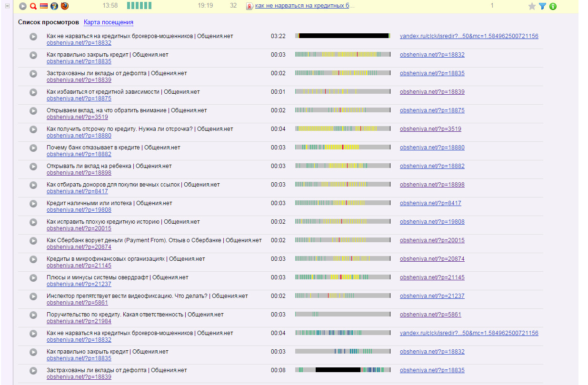
Task: Play 'Почему банк отказывает в кредите' view
Action: pos(33,148)
